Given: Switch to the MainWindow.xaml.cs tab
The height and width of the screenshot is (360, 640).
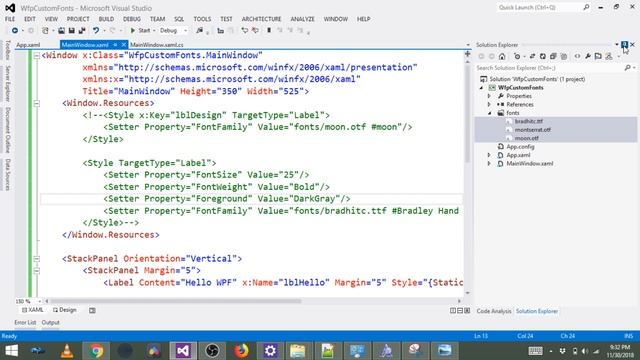Looking at the screenshot, I should tap(157, 45).
